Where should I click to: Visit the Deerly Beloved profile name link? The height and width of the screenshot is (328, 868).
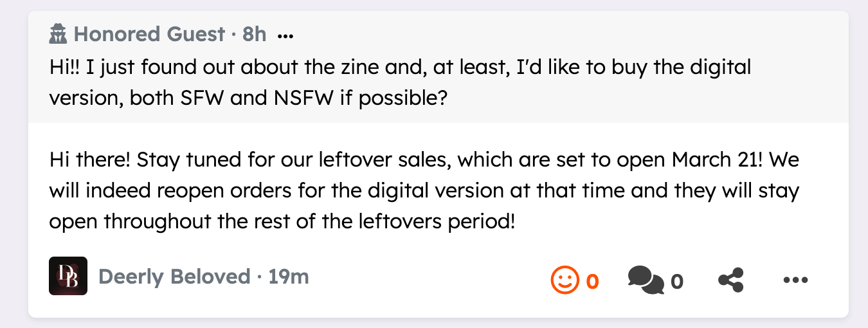click(x=174, y=277)
